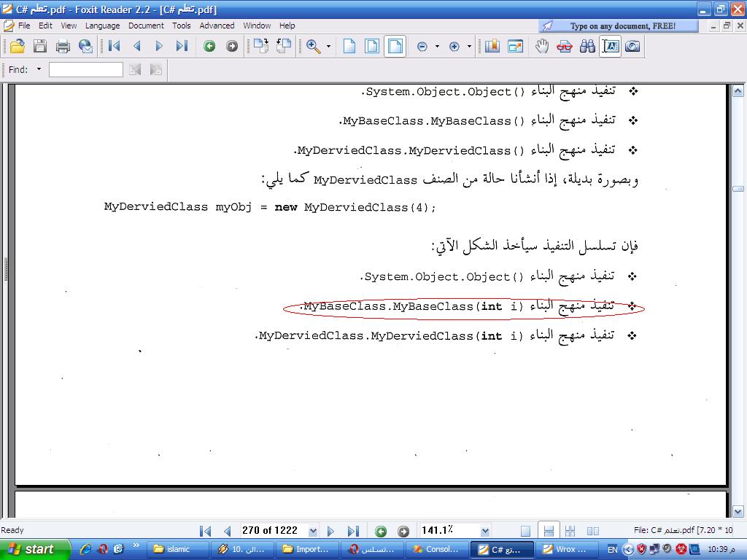Open the Document menu
The height and width of the screenshot is (560, 747).
coord(146,26)
